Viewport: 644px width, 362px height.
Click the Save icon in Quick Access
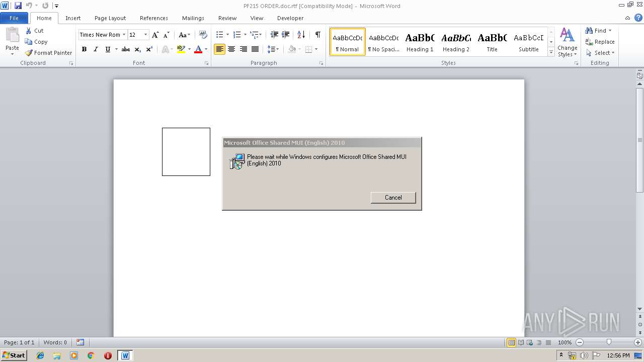click(x=18, y=6)
